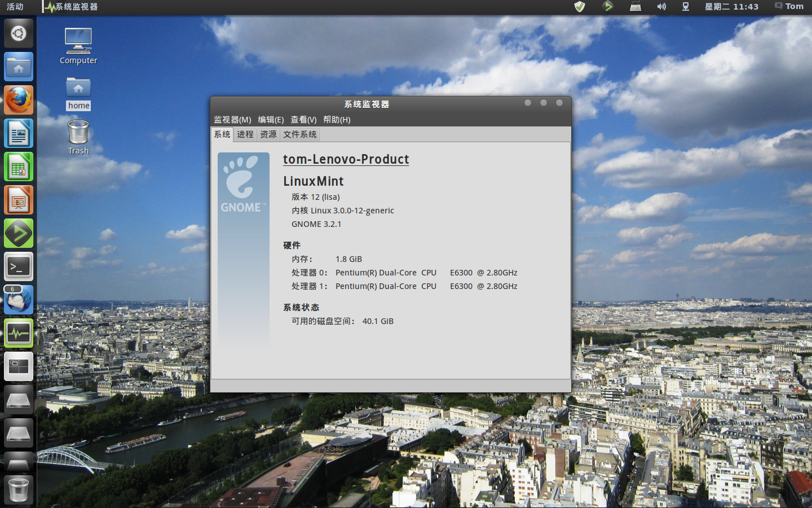812x508 pixels.
Task: Open the update shield icon in the top panel
Action: click(x=580, y=7)
